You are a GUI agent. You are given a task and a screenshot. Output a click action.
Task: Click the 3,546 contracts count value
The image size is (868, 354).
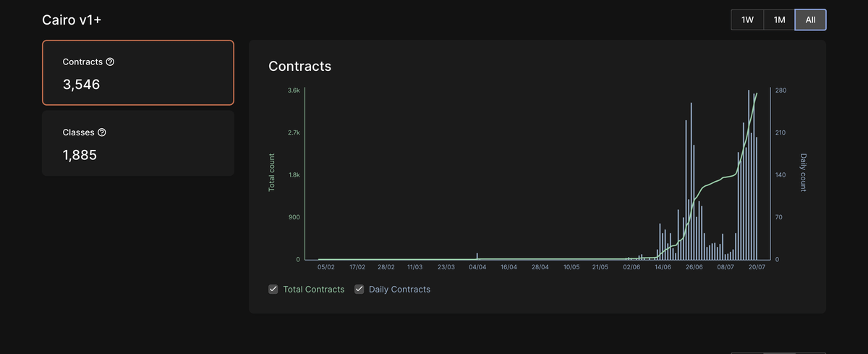click(81, 85)
